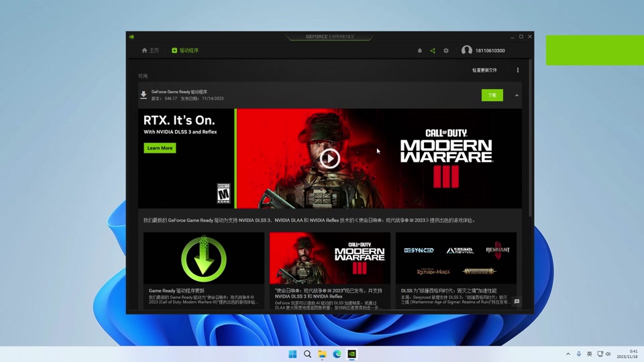Click the RTX. It's On. headline
The width and height of the screenshot is (644, 362).
point(179,120)
